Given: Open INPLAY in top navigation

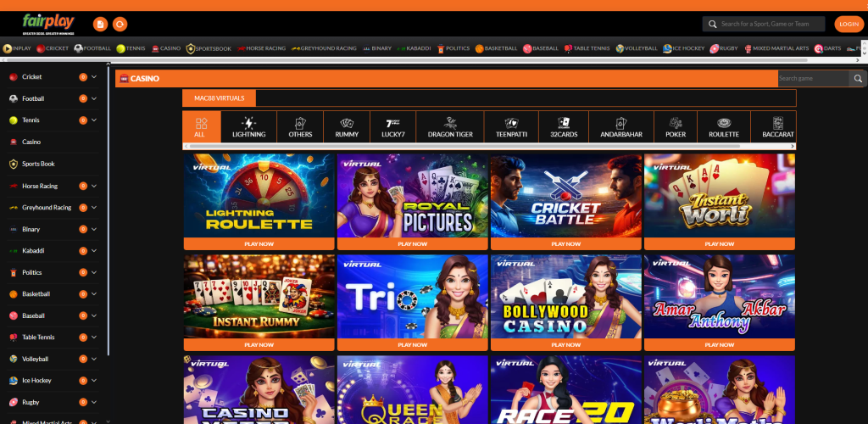Looking at the screenshot, I should [17, 48].
